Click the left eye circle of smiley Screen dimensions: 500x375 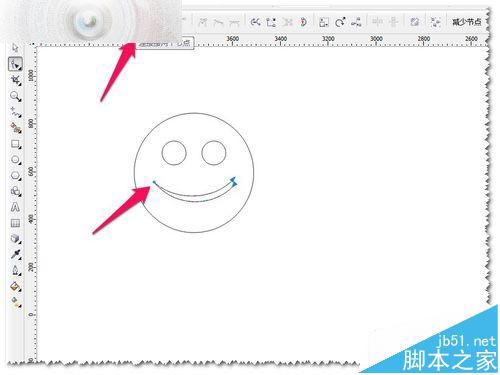coord(174,153)
